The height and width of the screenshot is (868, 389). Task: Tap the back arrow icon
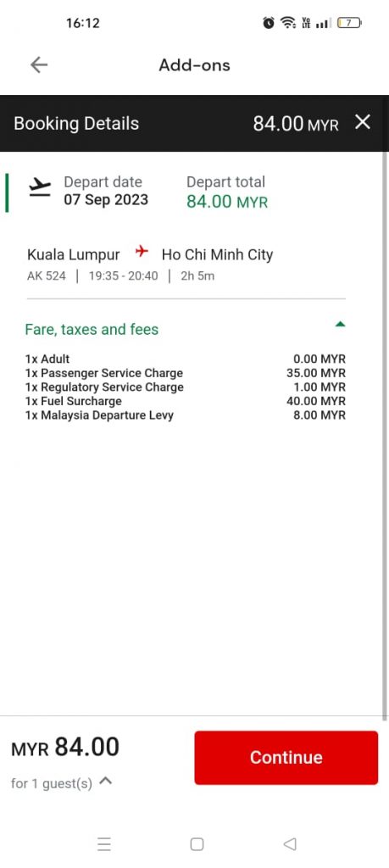point(39,64)
